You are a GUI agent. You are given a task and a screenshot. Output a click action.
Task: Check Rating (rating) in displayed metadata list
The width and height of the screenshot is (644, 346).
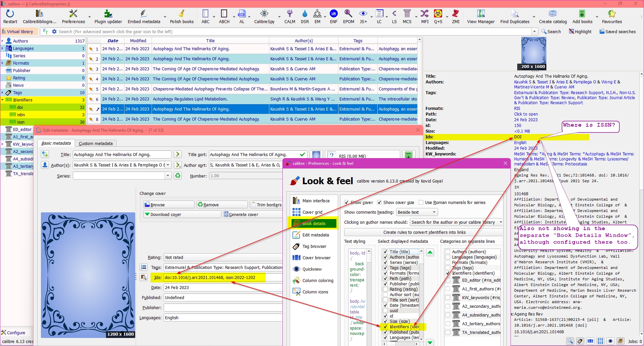[x=385, y=289]
